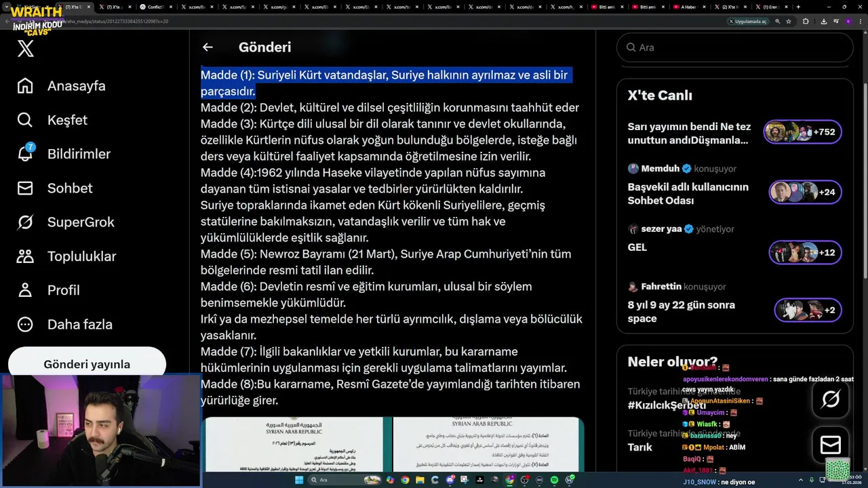Click the X logo in the sidebar
868x488 pixels.
pyautogui.click(x=26, y=49)
